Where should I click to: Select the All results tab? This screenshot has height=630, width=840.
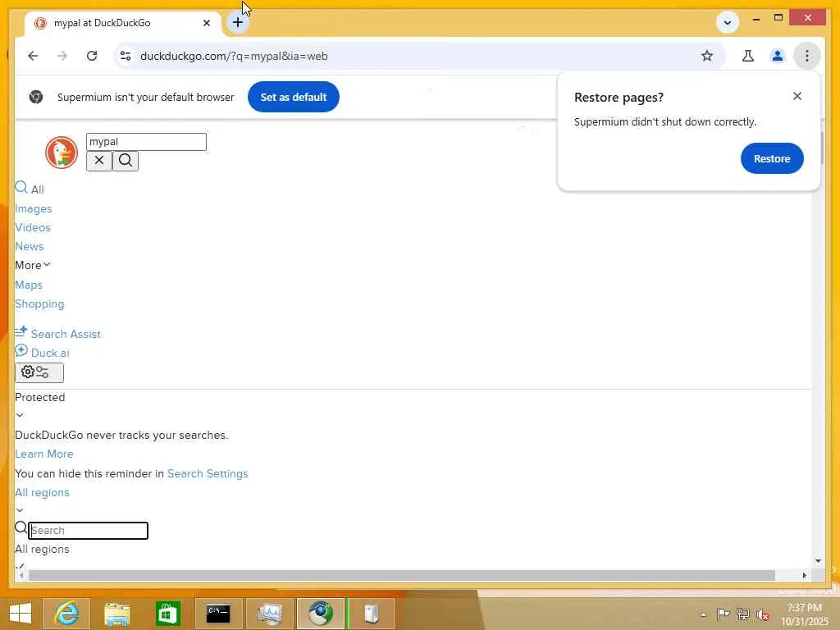[30, 189]
